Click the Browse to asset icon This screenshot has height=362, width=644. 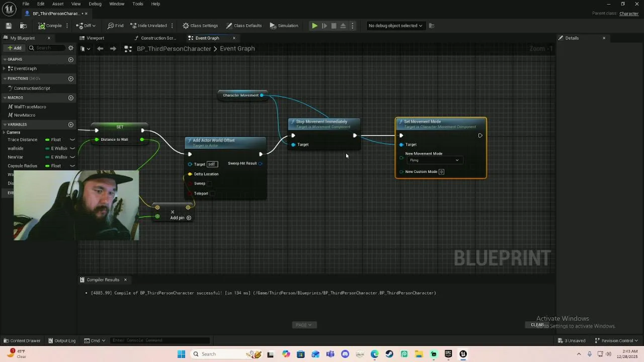click(x=23, y=26)
